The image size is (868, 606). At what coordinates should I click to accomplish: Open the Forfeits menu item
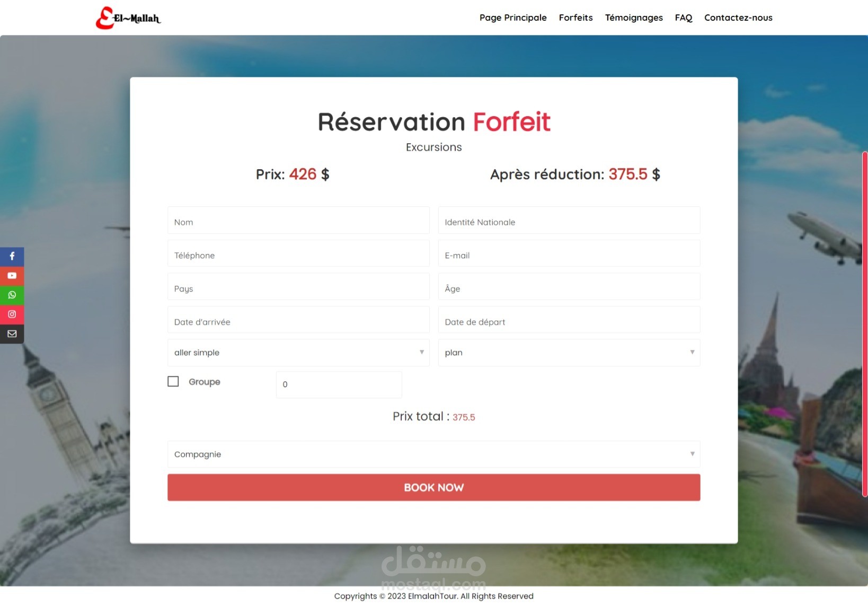click(575, 17)
